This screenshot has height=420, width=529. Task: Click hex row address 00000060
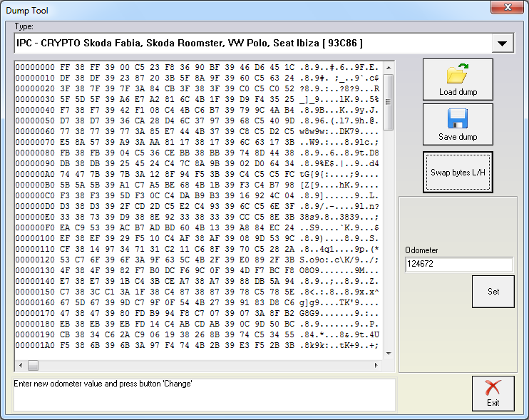(35, 132)
